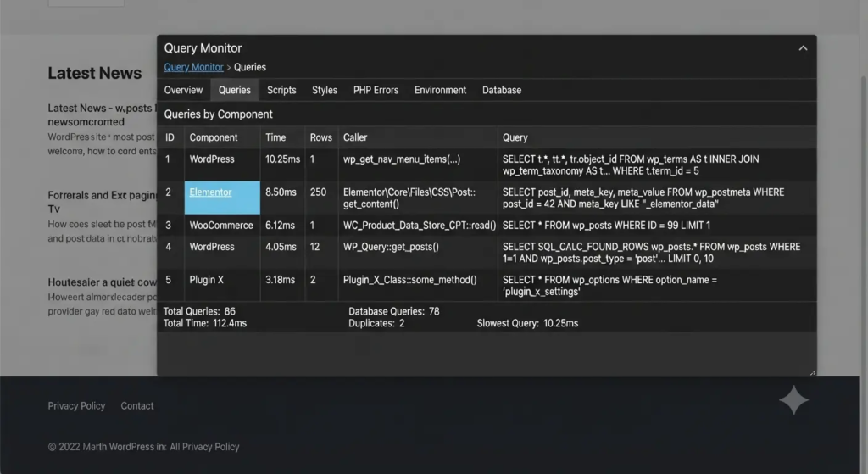This screenshot has width=868, height=474.
Task: Select the Database tab
Action: 502,90
